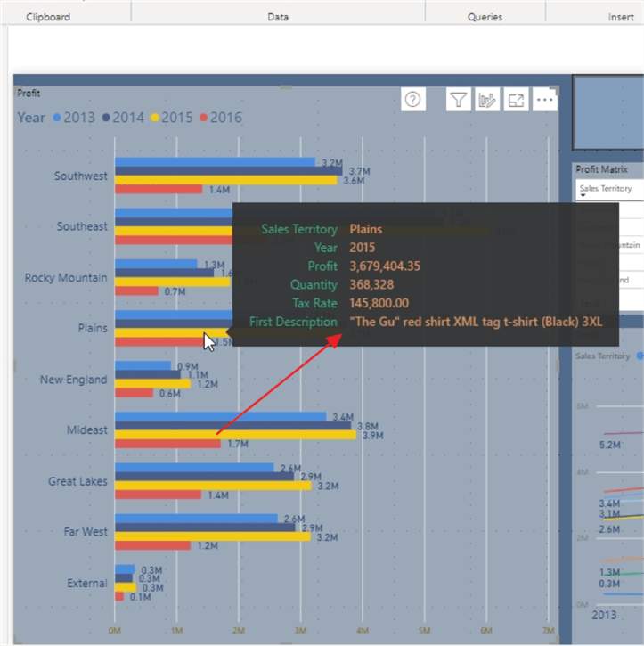Image resolution: width=644 pixels, height=646 pixels.
Task: Click the Profit Matrix visual title
Action: tap(601, 169)
